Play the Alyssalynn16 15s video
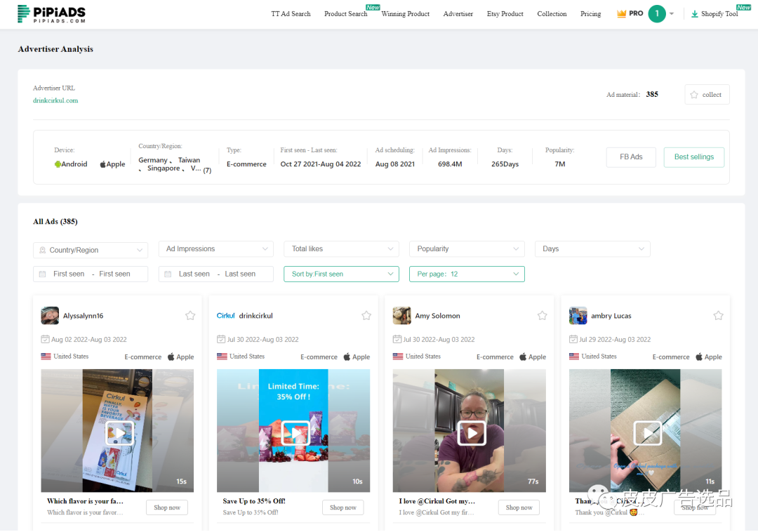 coord(119,432)
